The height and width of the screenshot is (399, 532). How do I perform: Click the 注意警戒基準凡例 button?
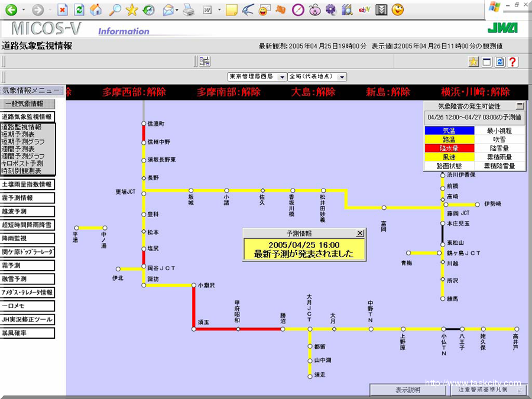pyautogui.click(x=483, y=390)
